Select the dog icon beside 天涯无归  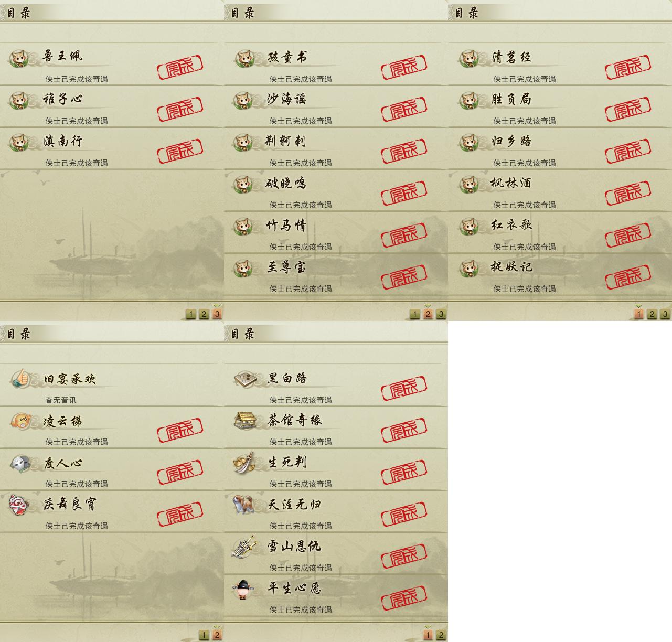tap(244, 504)
